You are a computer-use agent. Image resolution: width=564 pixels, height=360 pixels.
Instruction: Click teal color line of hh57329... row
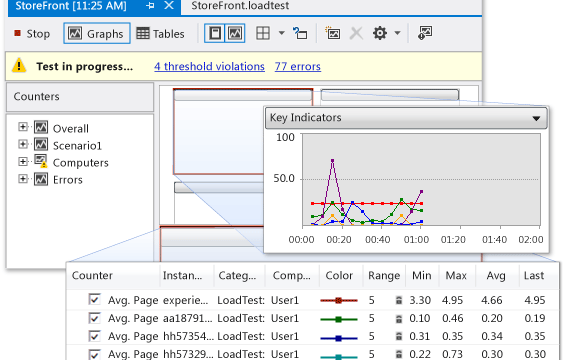coord(338,356)
